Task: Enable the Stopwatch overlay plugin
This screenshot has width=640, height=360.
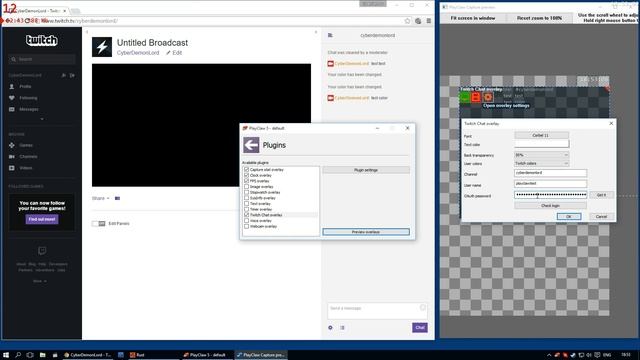Action: click(x=247, y=192)
